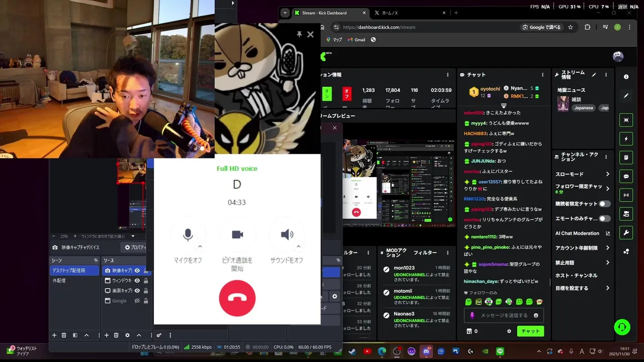Undock the シーン panel with its popout icon
The image size is (644, 362).
96,260
